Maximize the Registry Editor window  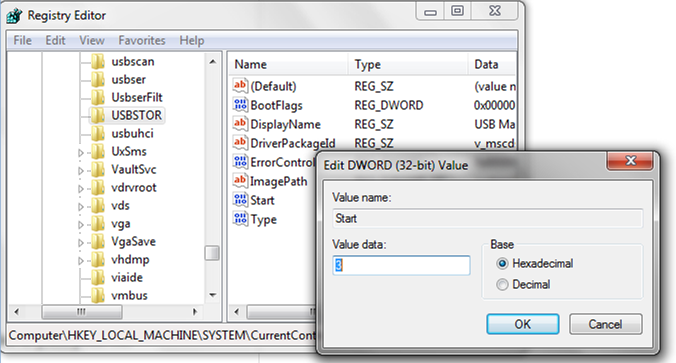[458, 11]
